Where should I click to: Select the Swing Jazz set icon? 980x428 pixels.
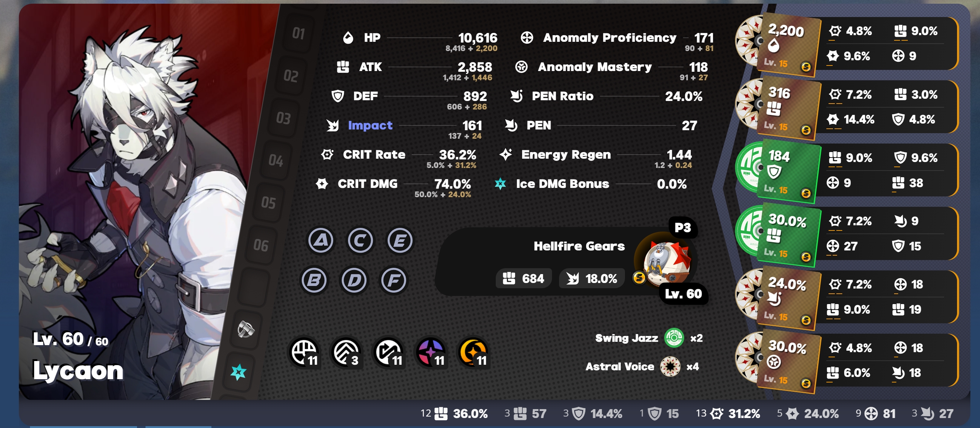tap(674, 338)
